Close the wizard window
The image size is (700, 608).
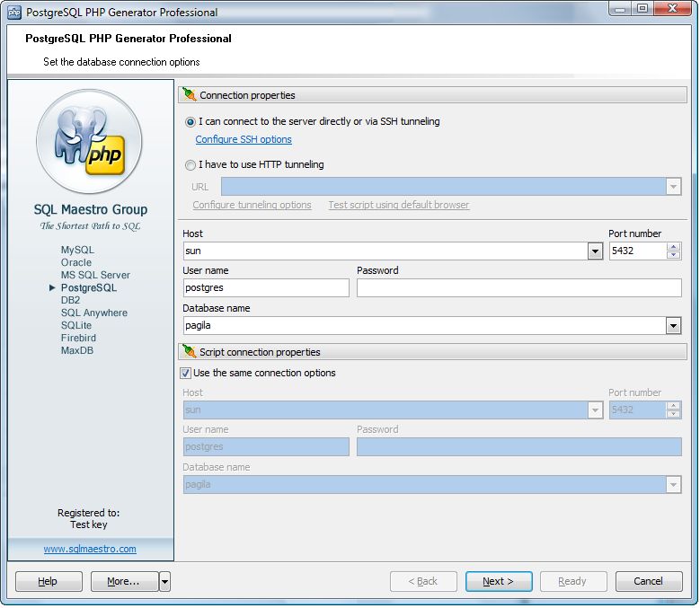click(x=672, y=8)
